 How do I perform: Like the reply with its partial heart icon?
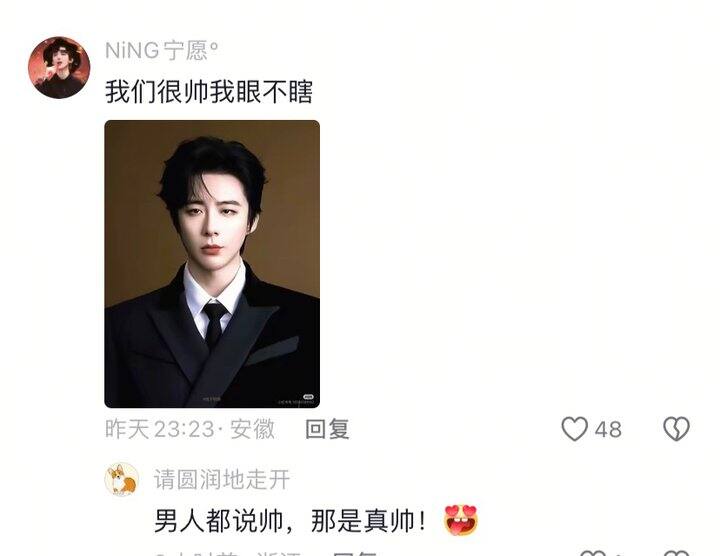(592, 553)
